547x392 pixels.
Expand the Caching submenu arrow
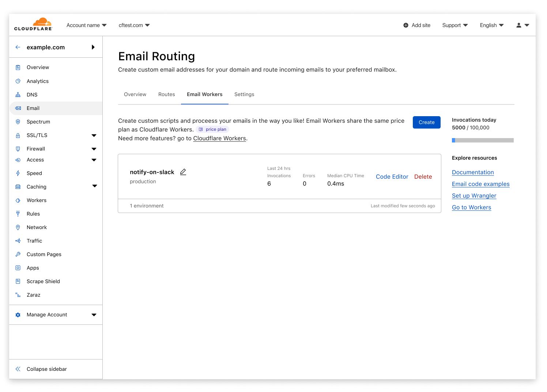pos(95,186)
